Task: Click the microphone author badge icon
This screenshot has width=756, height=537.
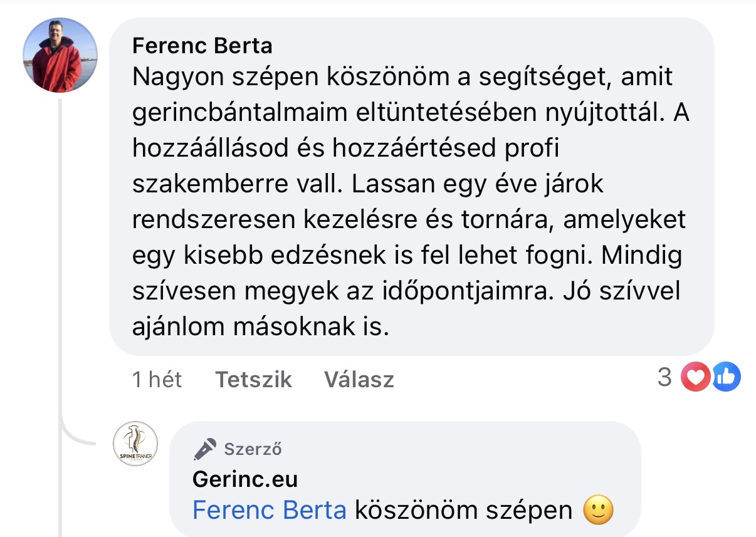Action: pyautogui.click(x=204, y=449)
